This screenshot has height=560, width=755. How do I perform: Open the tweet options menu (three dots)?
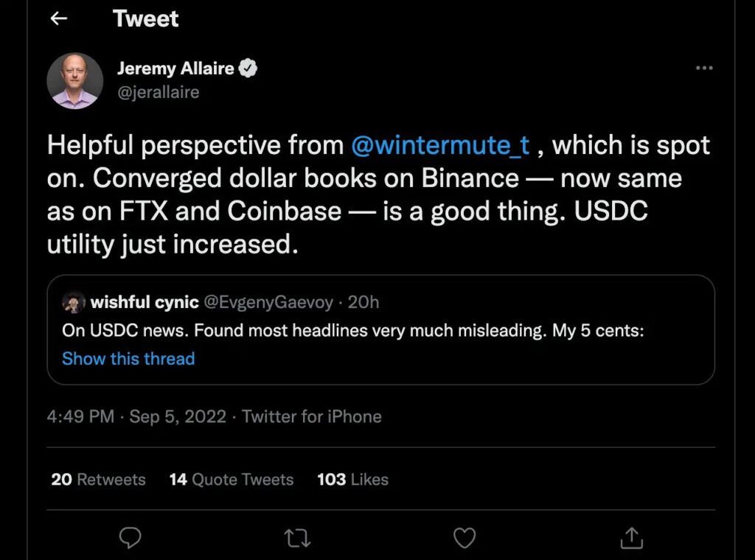[x=704, y=67]
